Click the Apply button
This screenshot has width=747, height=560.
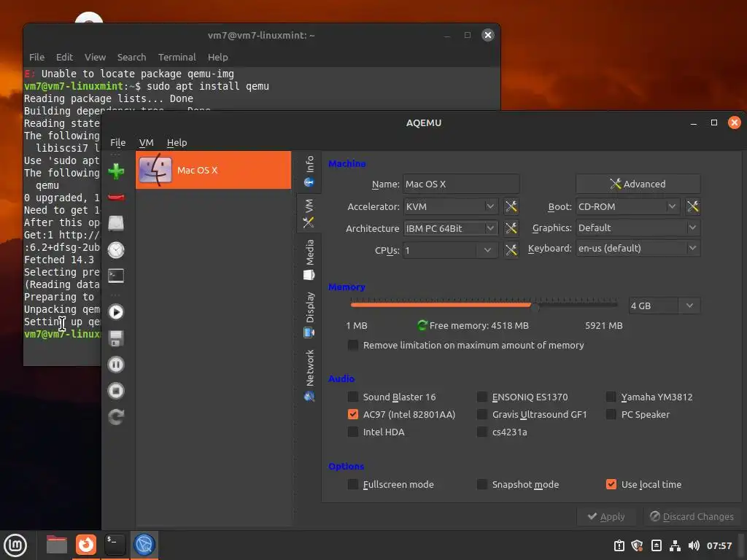[x=606, y=517]
